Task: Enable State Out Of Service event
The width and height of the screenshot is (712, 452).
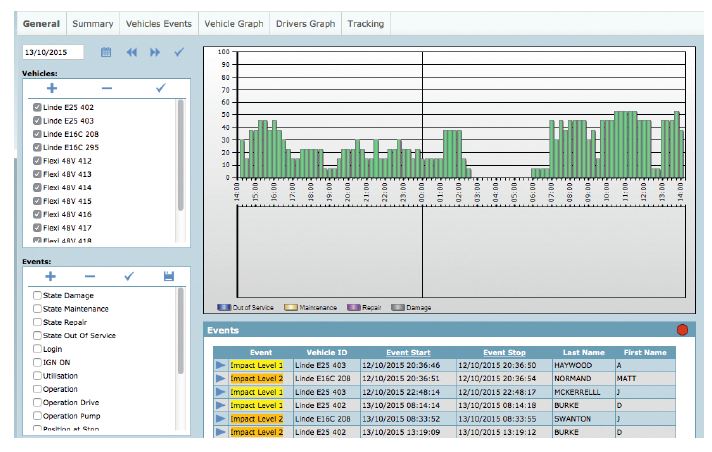Action: click(37, 335)
